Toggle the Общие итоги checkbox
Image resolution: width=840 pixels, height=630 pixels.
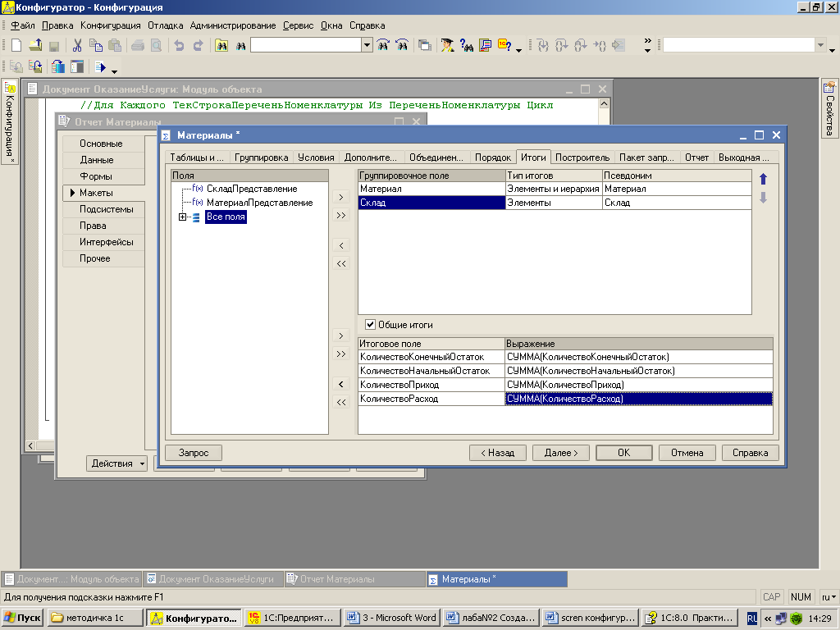371,325
